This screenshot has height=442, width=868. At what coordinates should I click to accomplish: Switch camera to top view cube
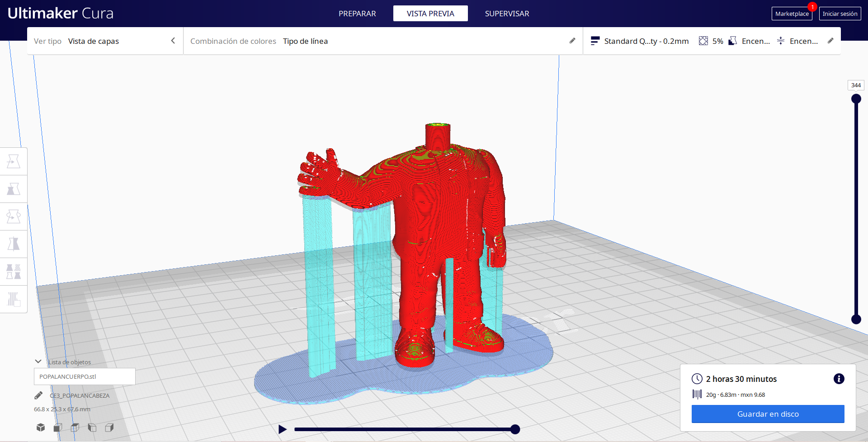pyautogui.click(x=75, y=428)
